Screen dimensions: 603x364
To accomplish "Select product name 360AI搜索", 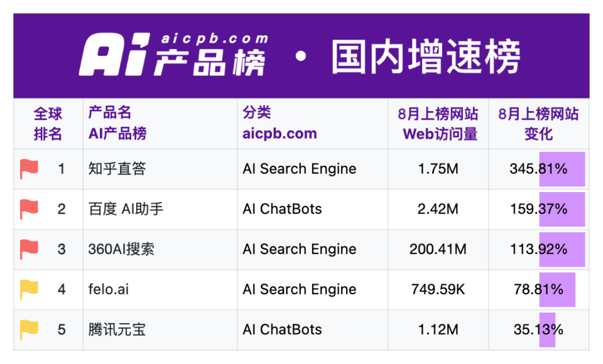I will (121, 249).
